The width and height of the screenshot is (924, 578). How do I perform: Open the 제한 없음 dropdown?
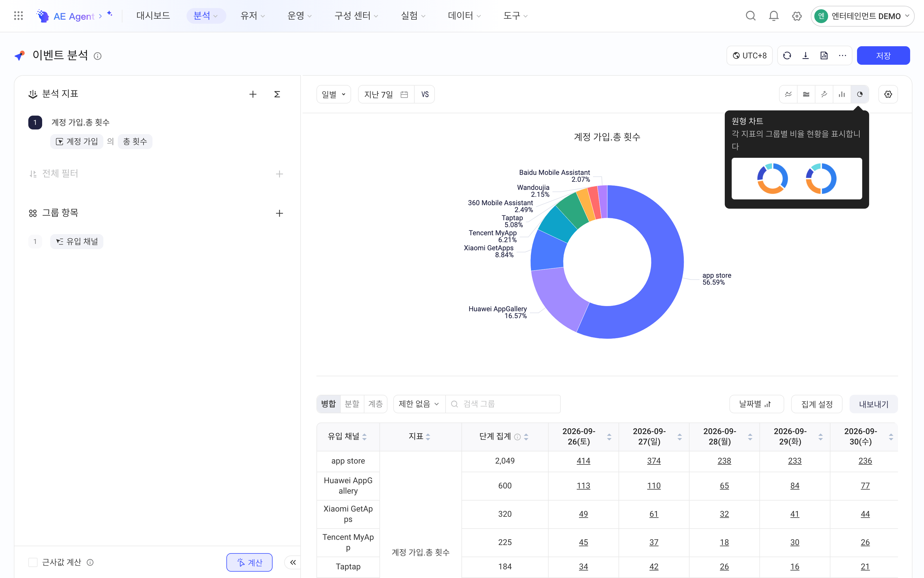419,404
